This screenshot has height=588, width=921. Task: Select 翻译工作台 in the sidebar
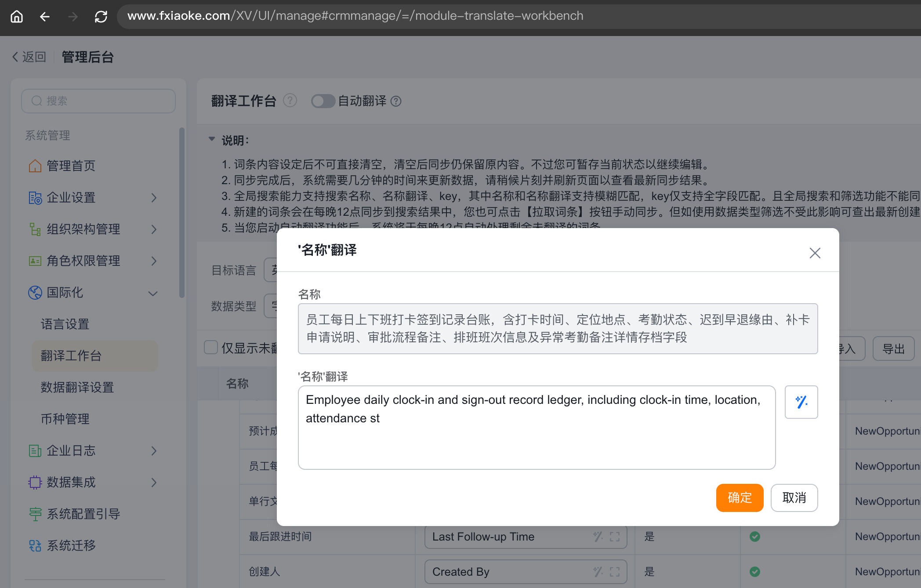[95, 356]
